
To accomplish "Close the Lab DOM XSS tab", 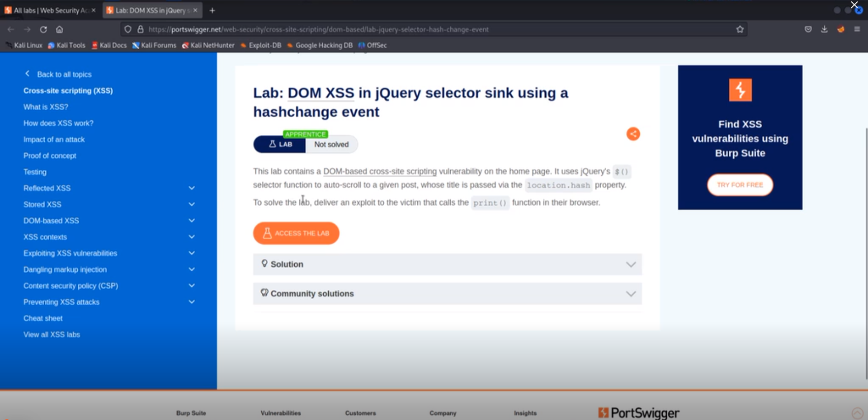I will [x=195, y=10].
